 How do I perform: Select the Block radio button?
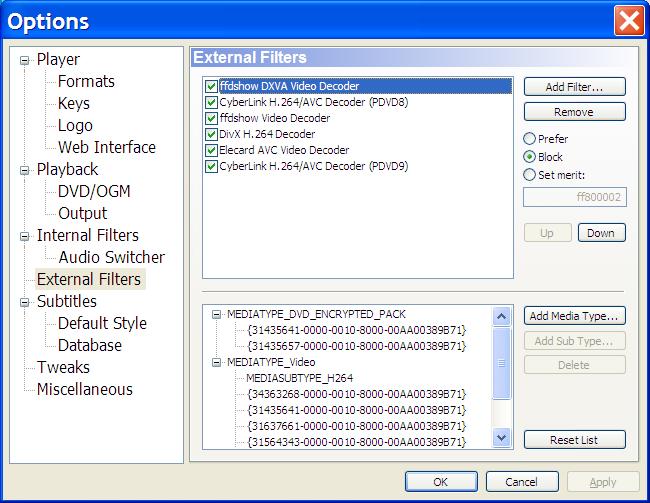[529, 157]
